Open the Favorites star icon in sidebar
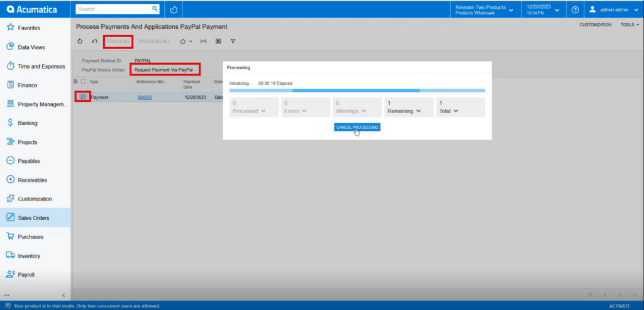 coord(11,28)
